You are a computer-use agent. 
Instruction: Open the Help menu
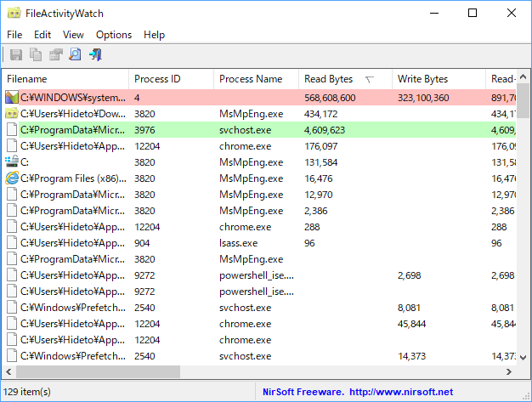pos(154,35)
